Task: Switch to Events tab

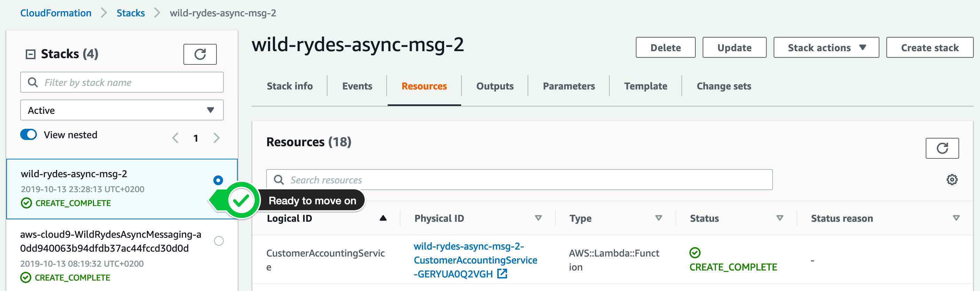Action: (357, 86)
